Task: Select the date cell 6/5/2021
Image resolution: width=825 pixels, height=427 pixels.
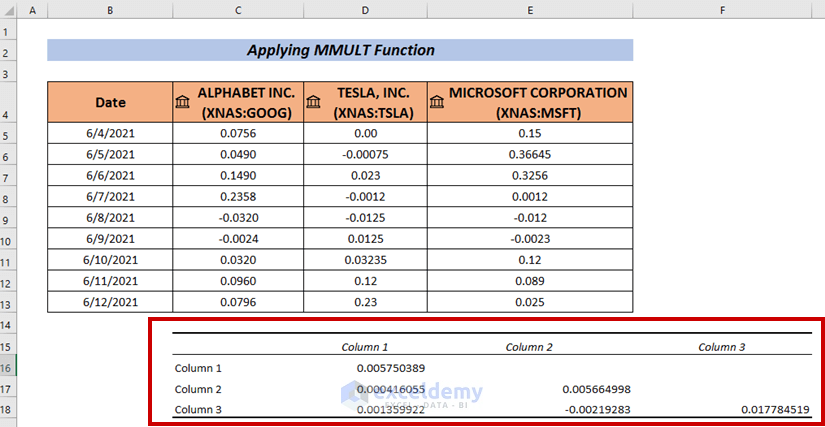Action: tap(110, 155)
